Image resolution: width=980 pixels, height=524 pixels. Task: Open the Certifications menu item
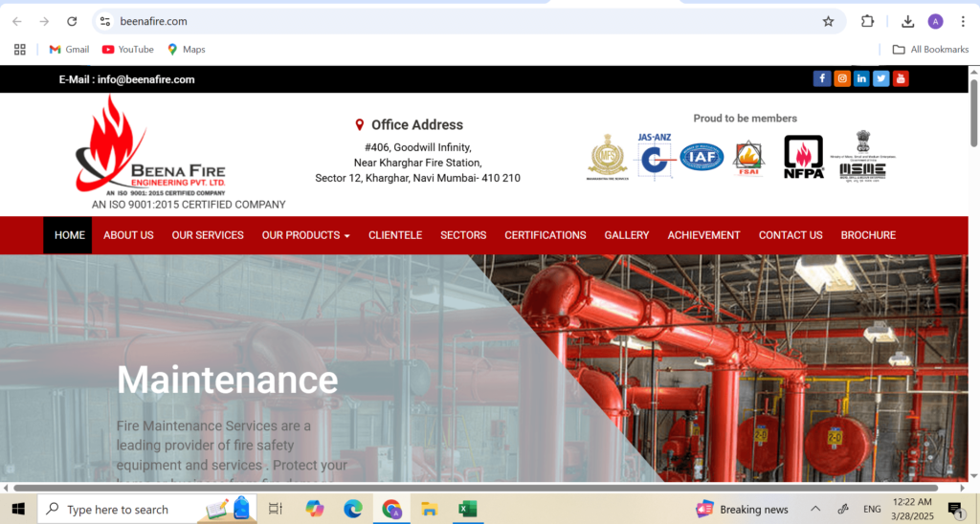(x=545, y=235)
